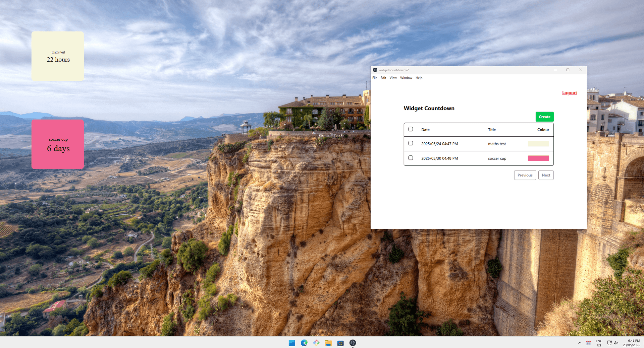This screenshot has height=348, width=644.
Task: Expand hidden icons with the system tray chevron
Action: coord(579,343)
